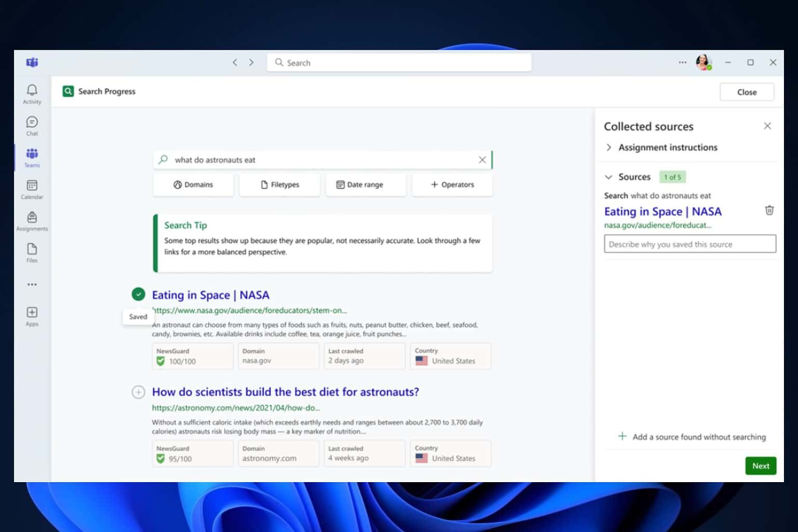
Task: Open Files in the sidebar
Action: coord(32,253)
